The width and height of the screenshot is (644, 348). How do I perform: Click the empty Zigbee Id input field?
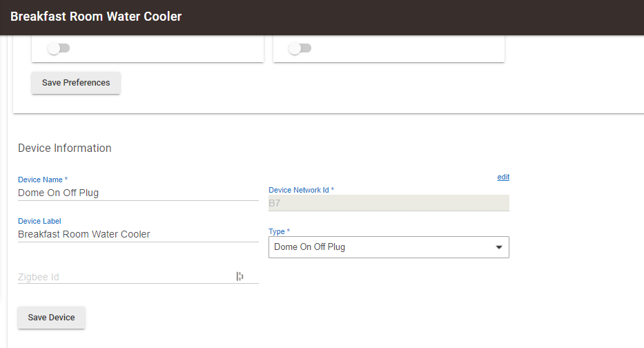click(124, 277)
